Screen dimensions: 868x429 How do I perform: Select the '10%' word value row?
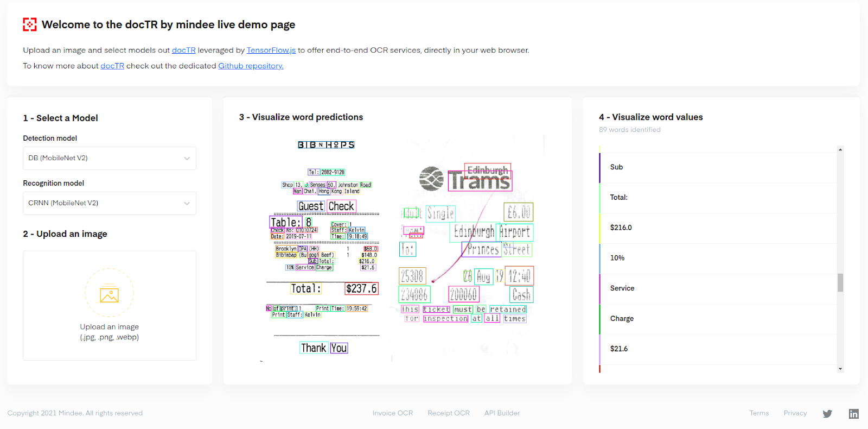[718, 258]
